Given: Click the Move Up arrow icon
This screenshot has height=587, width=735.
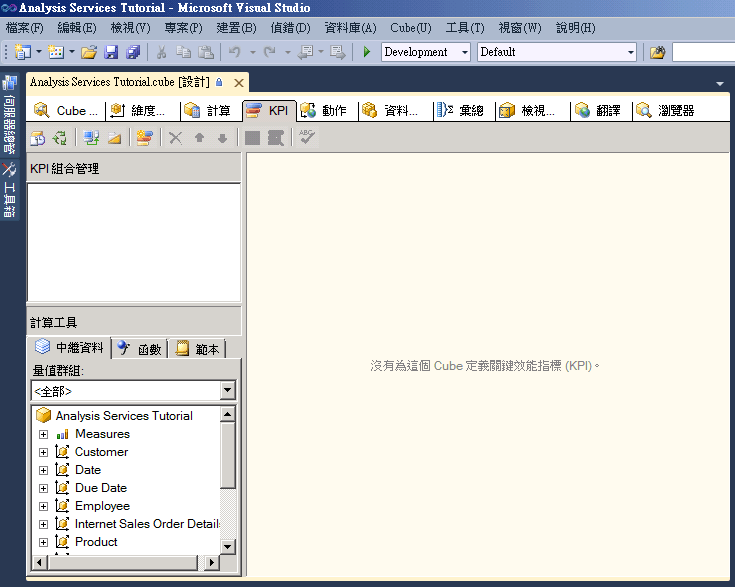Looking at the screenshot, I should tap(199, 138).
